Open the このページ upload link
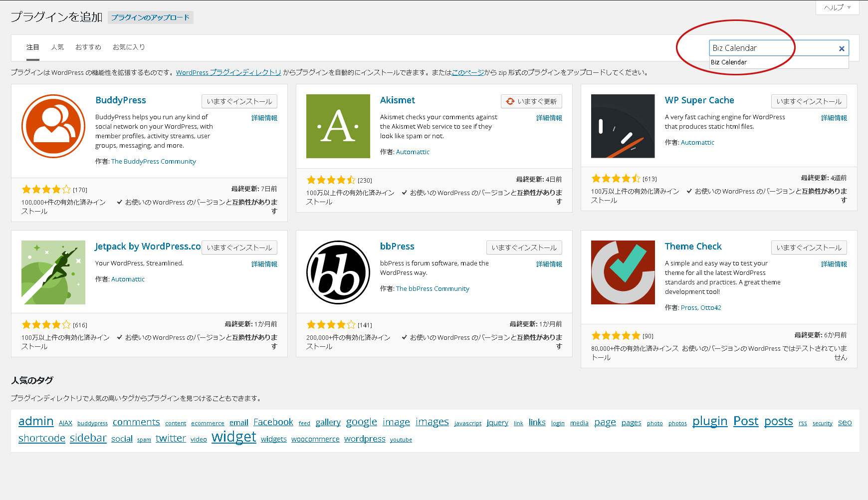The image size is (868, 500). point(468,73)
